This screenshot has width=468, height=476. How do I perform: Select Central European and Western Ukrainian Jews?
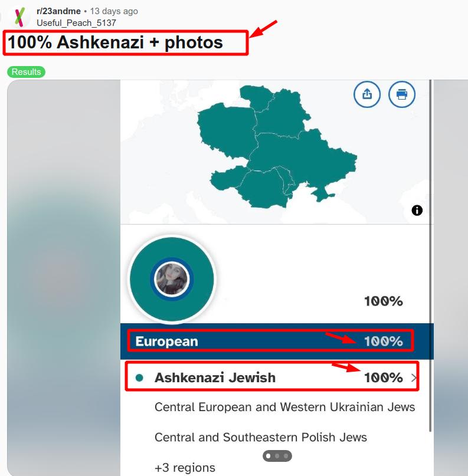(284, 407)
